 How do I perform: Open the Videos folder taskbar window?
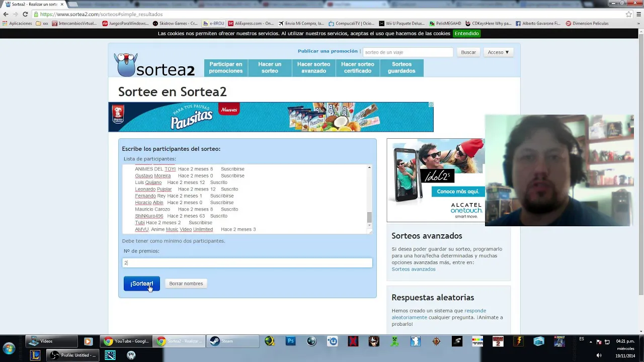(x=52, y=341)
